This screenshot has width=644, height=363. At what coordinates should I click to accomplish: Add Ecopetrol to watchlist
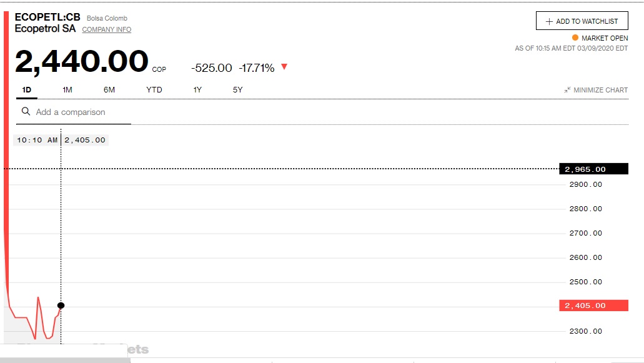point(582,21)
